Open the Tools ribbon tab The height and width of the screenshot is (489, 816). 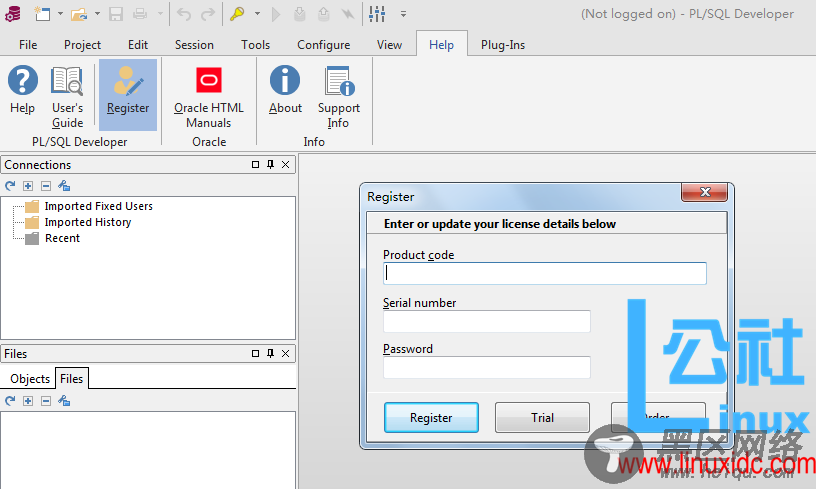point(256,45)
